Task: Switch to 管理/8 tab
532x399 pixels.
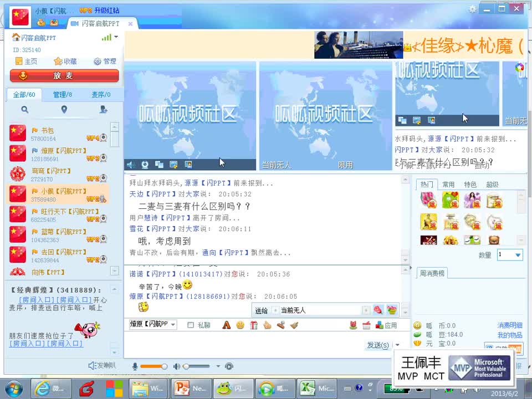Action: click(x=63, y=95)
